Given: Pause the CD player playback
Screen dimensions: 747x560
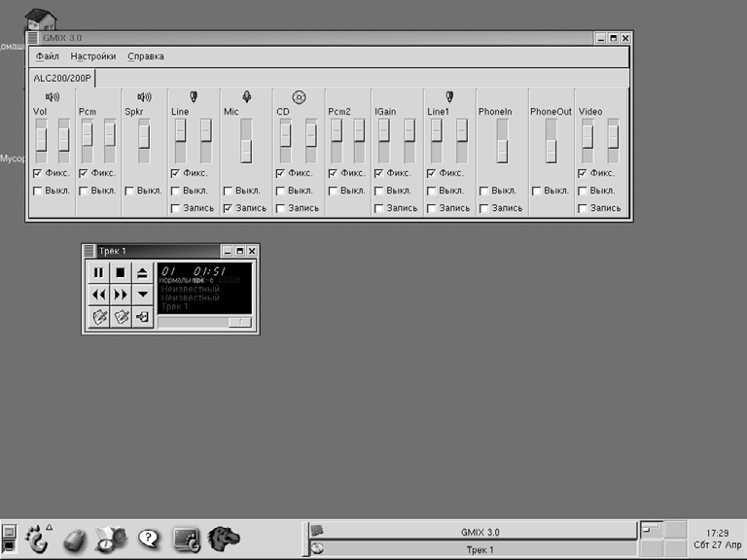Looking at the screenshot, I should pyautogui.click(x=98, y=272).
